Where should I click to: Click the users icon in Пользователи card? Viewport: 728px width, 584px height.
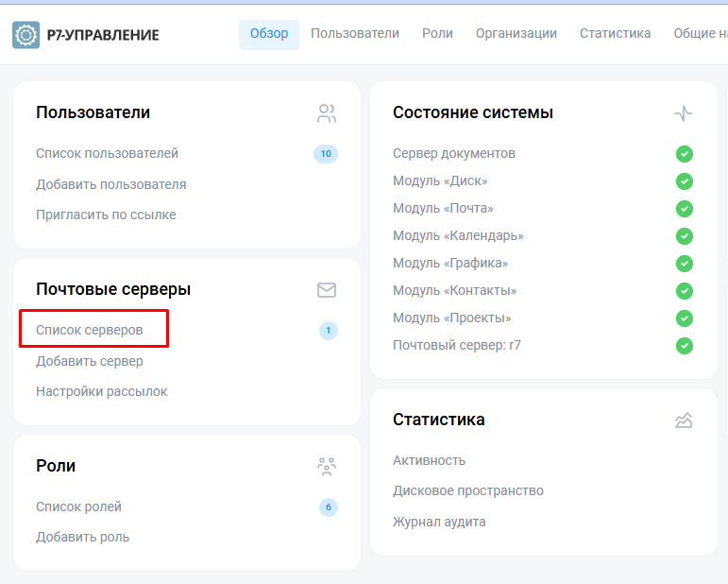coord(327,114)
